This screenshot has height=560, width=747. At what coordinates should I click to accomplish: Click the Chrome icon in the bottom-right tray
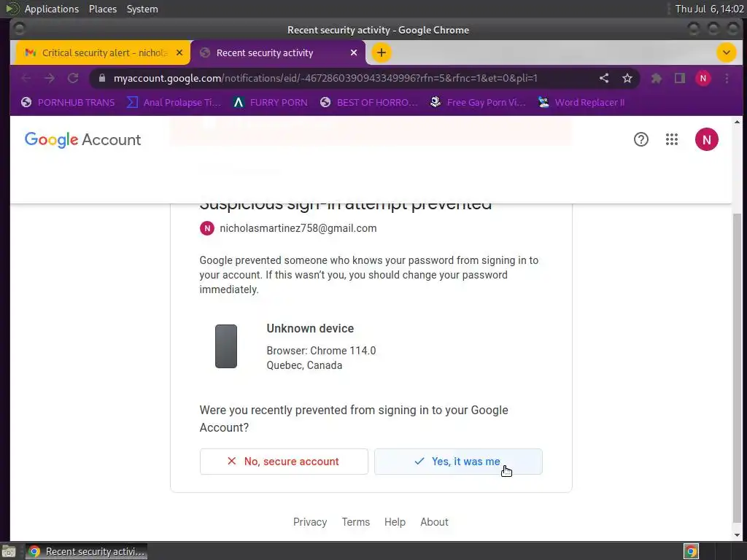[691, 551]
